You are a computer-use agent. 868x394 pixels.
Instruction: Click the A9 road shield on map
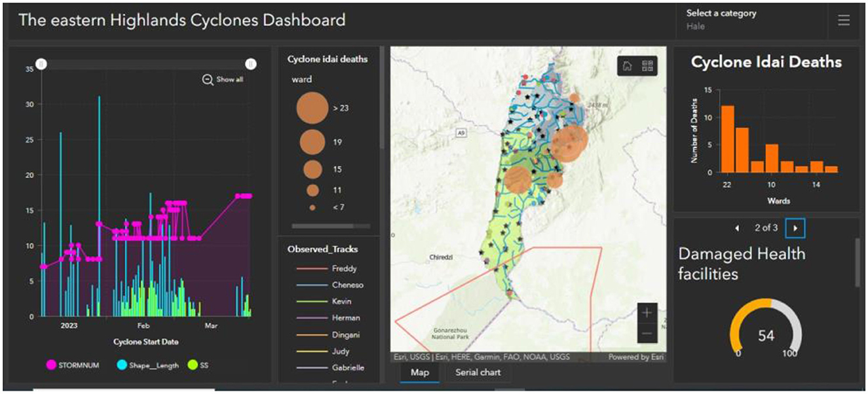click(x=462, y=133)
